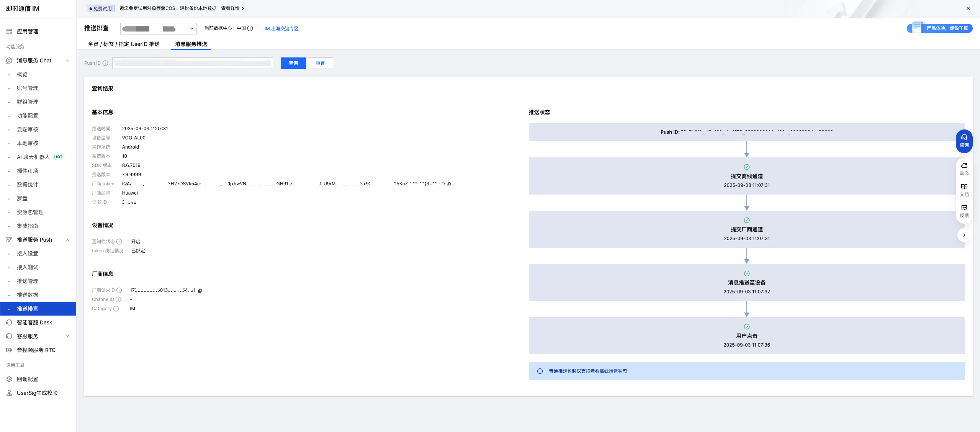980x432 pixels.
Task: Collapse the floating side toolbar arrow
Action: (x=964, y=235)
